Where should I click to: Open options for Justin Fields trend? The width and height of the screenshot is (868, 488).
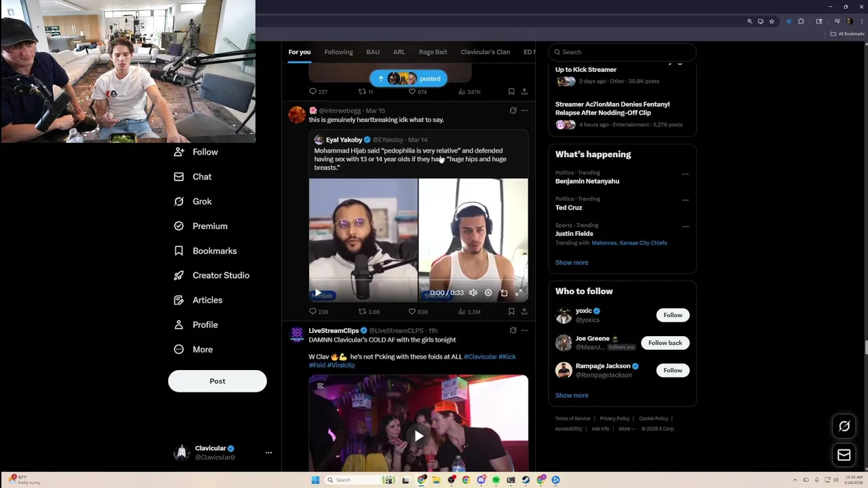[x=685, y=226]
